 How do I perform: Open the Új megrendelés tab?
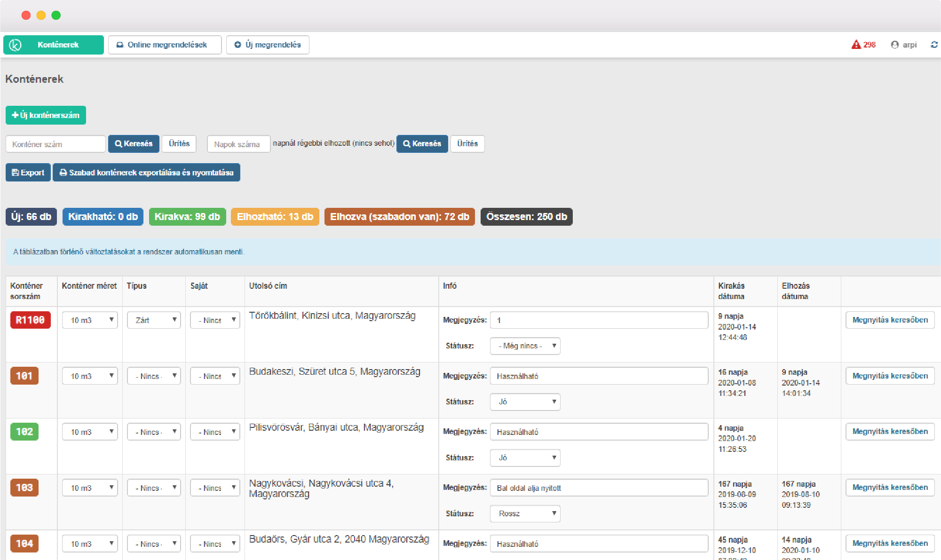(x=268, y=45)
